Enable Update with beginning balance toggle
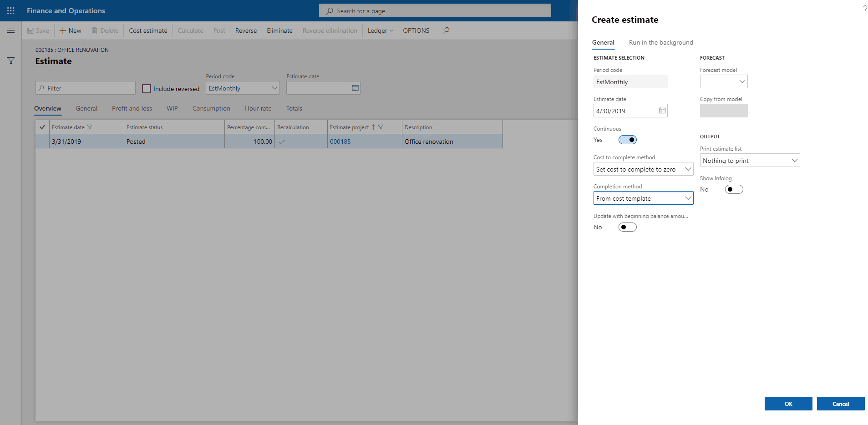This screenshot has height=425, width=868. pos(627,227)
